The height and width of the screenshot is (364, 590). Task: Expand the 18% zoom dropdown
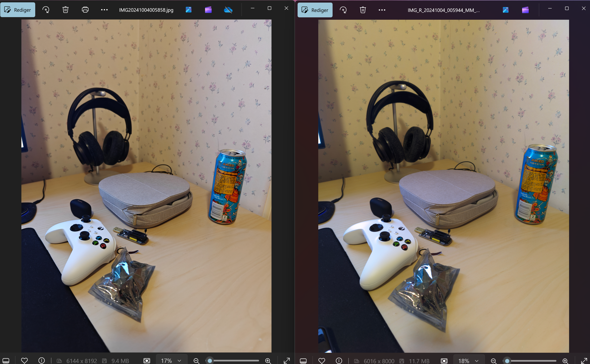469,361
